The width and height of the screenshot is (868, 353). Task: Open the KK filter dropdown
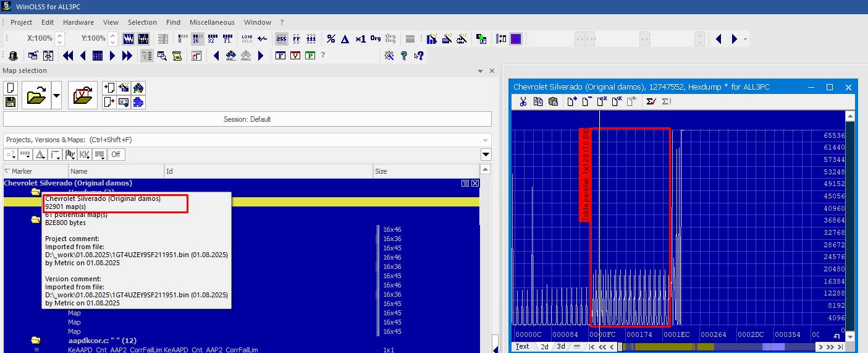85,155
